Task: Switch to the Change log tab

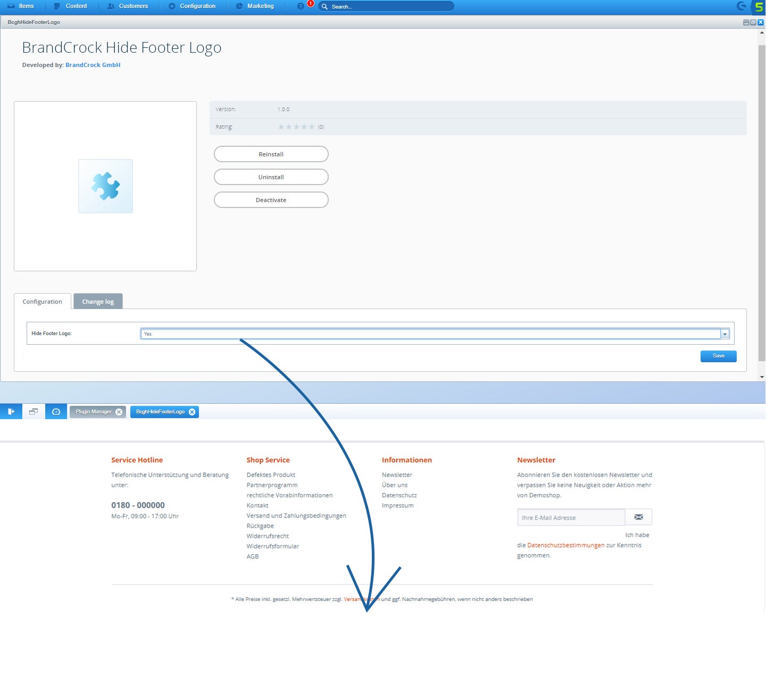Action: tap(98, 302)
